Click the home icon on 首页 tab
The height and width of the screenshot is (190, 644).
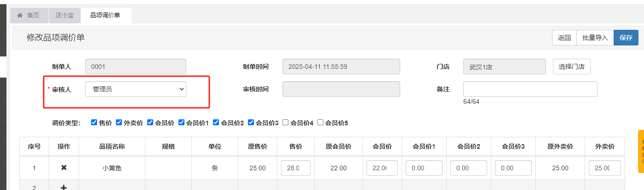point(20,15)
